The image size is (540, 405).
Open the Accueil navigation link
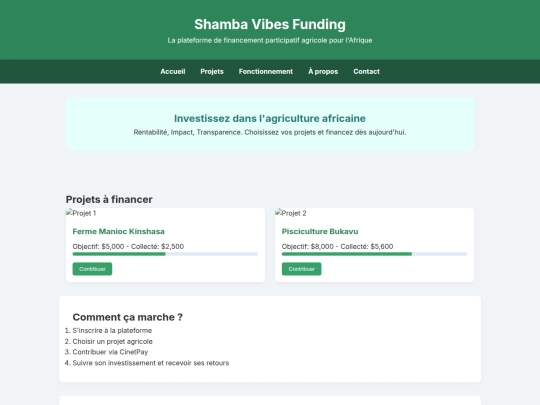coord(173,72)
